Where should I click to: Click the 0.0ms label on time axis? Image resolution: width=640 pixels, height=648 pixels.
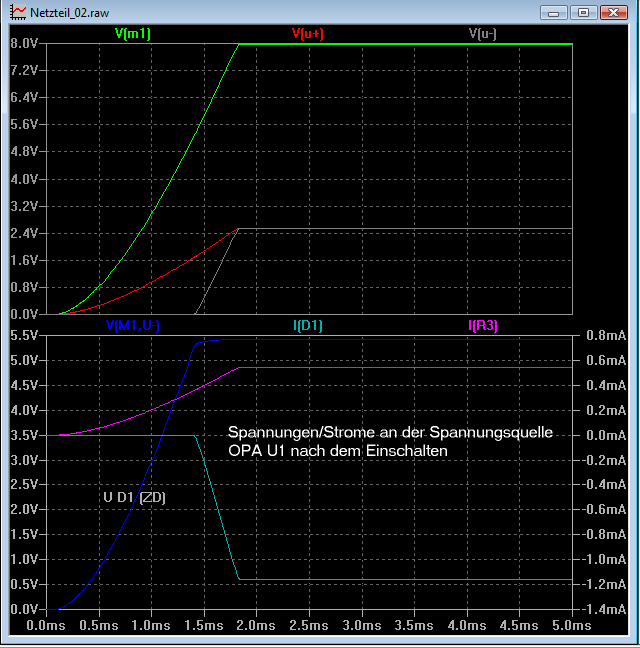pos(46,625)
